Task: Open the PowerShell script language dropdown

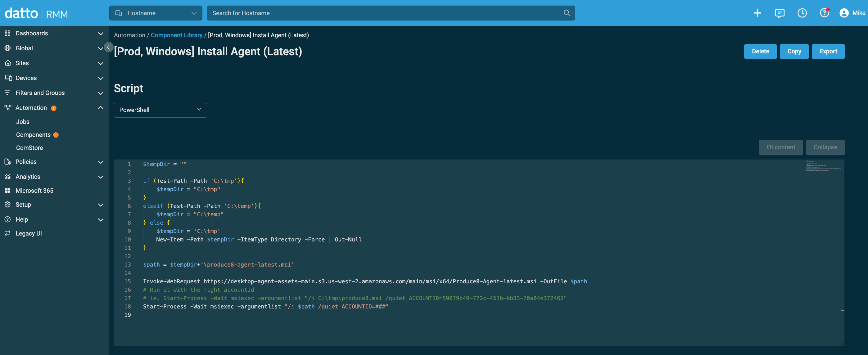Action: [160, 110]
